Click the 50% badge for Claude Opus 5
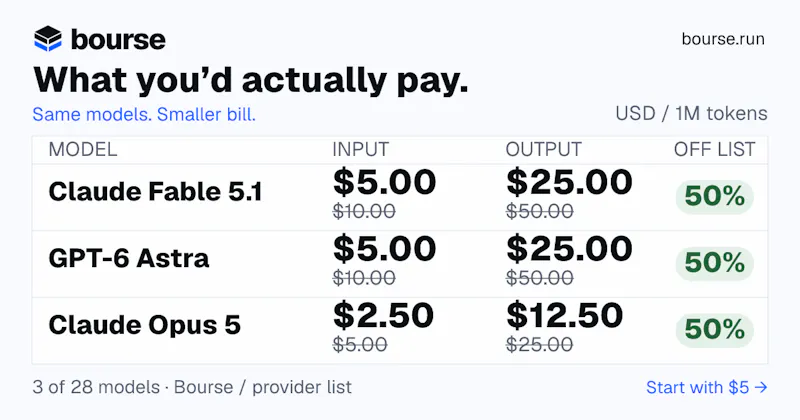Viewport: 800px width, 420px height. pyautogui.click(x=714, y=330)
